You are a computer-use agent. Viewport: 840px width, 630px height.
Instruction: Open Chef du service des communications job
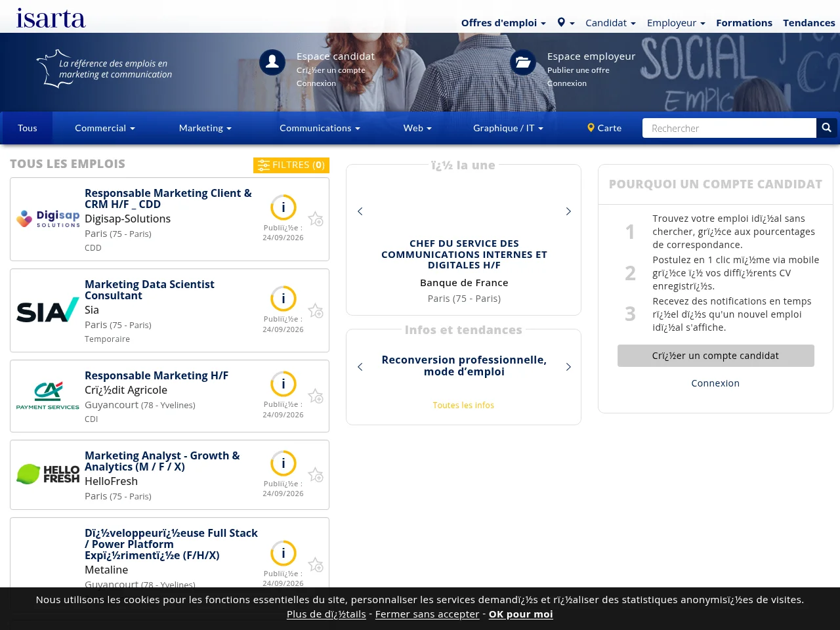point(464,254)
